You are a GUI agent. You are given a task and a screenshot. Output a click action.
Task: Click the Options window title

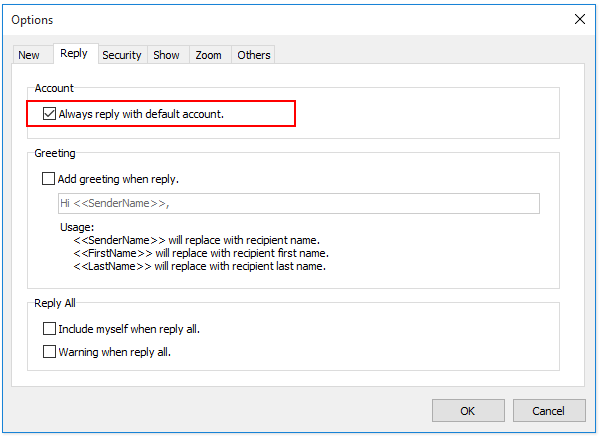click(32, 20)
